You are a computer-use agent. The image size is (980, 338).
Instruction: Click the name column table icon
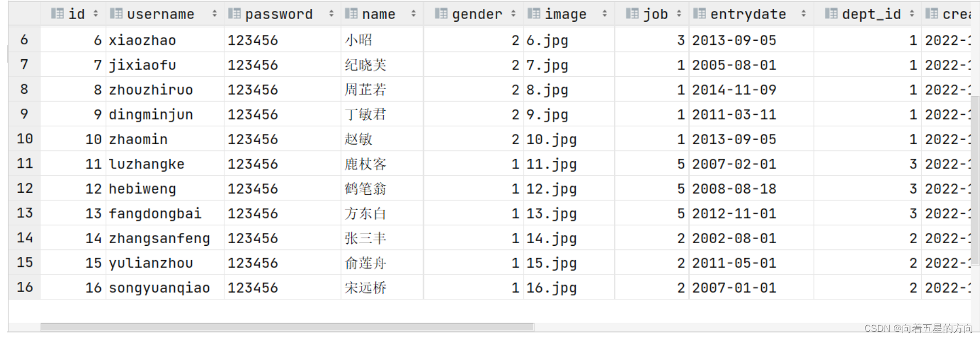pyautogui.click(x=351, y=14)
